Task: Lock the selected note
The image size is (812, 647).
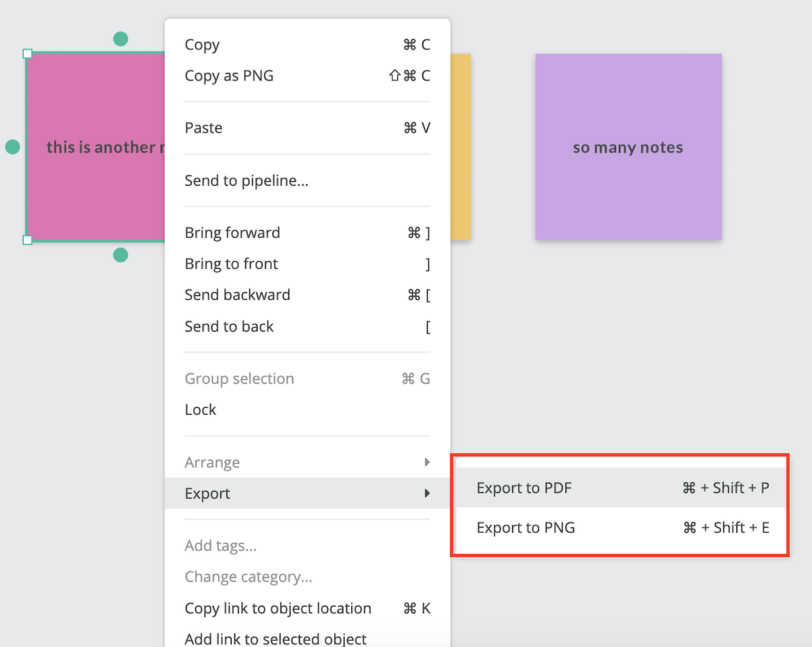Action: (307, 410)
